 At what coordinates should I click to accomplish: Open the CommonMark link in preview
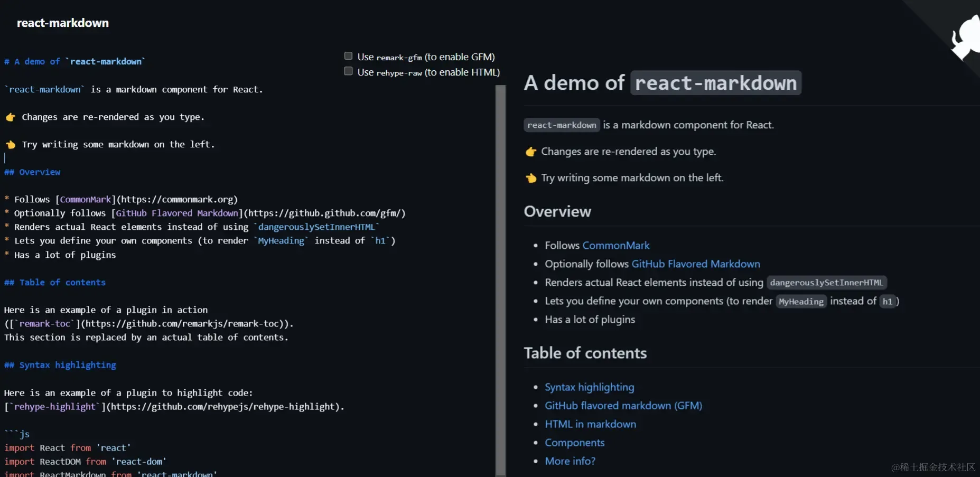pyautogui.click(x=616, y=246)
